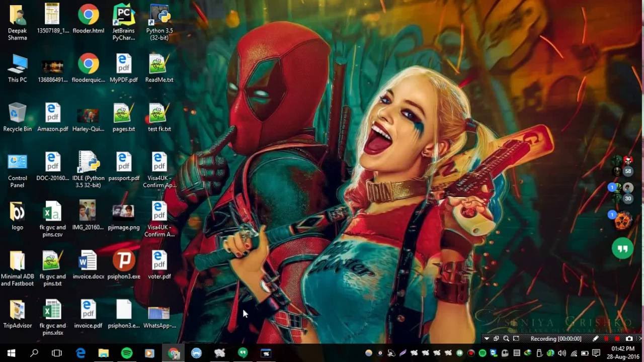Viewport: 644px width, 362px height.
Task: Open clock showing 01:42 PM
Action: click(x=623, y=353)
